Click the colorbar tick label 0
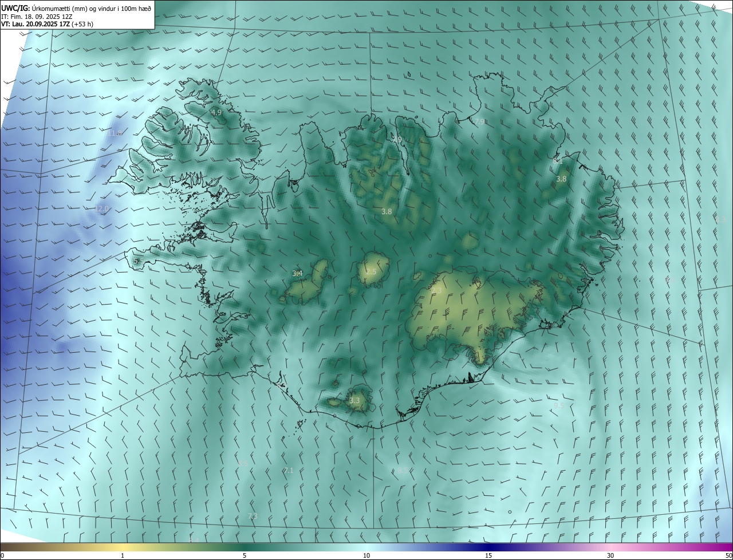 pos(2,555)
